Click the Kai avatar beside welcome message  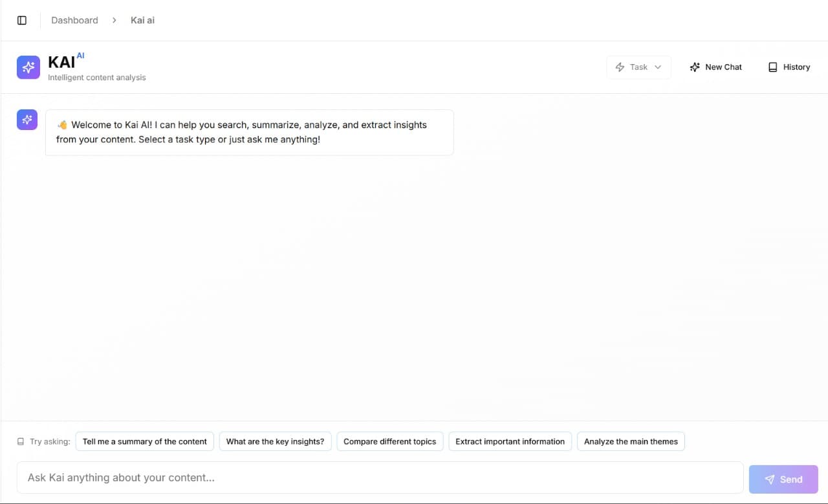27,120
